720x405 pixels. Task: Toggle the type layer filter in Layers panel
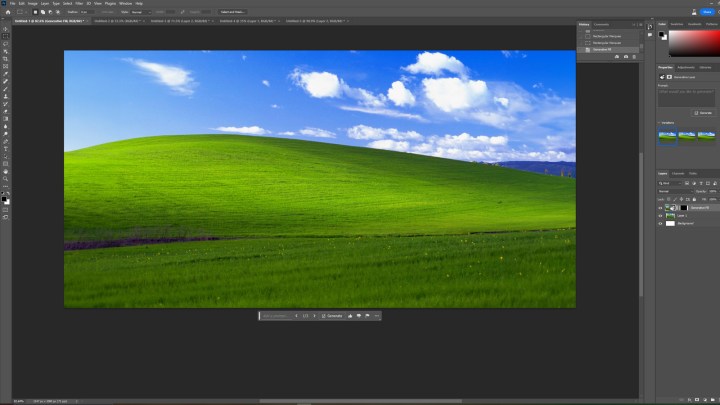click(x=701, y=183)
